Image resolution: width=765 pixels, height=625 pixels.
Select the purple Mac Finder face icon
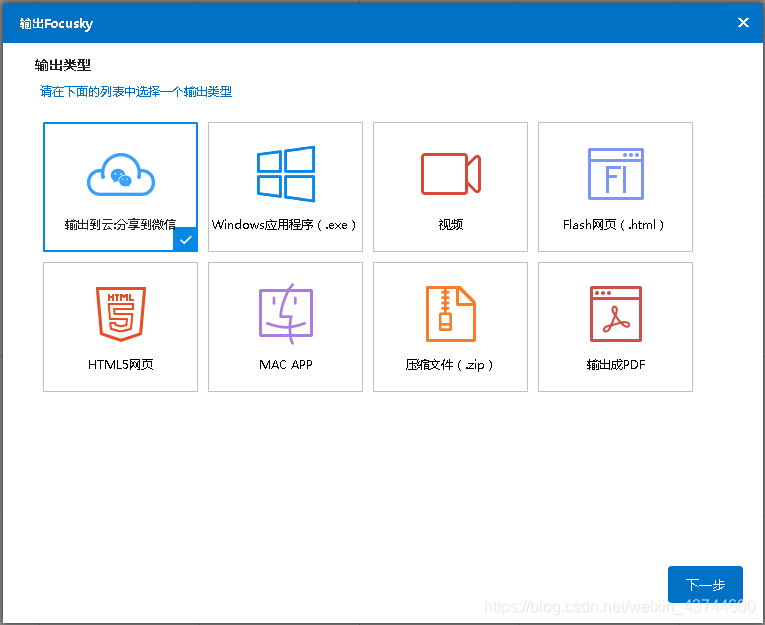(x=286, y=314)
